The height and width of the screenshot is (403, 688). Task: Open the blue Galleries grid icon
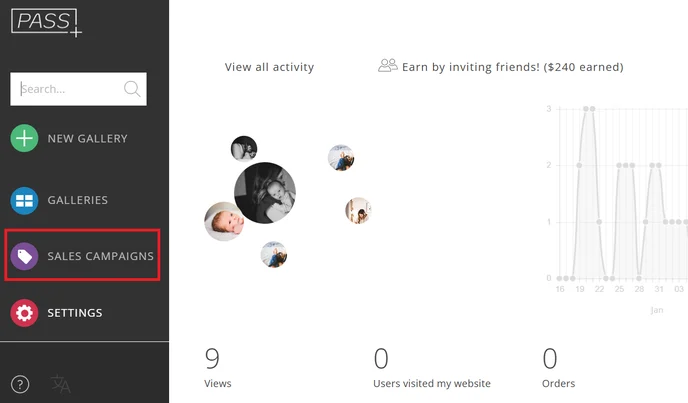[24, 201]
